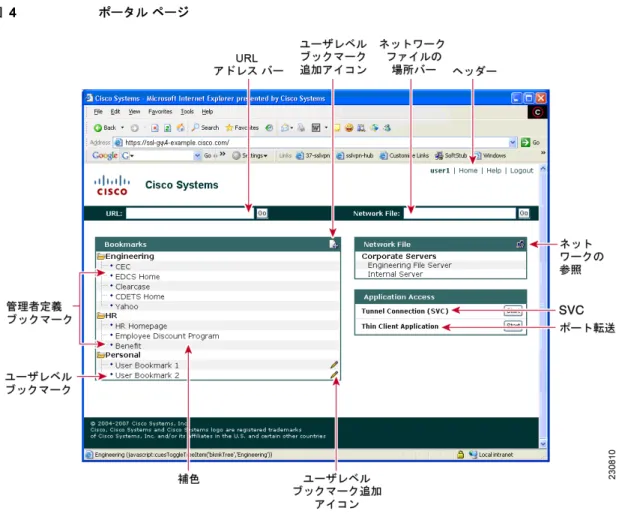
Task: Click the smiley face toolbar icon
Action: (349, 127)
